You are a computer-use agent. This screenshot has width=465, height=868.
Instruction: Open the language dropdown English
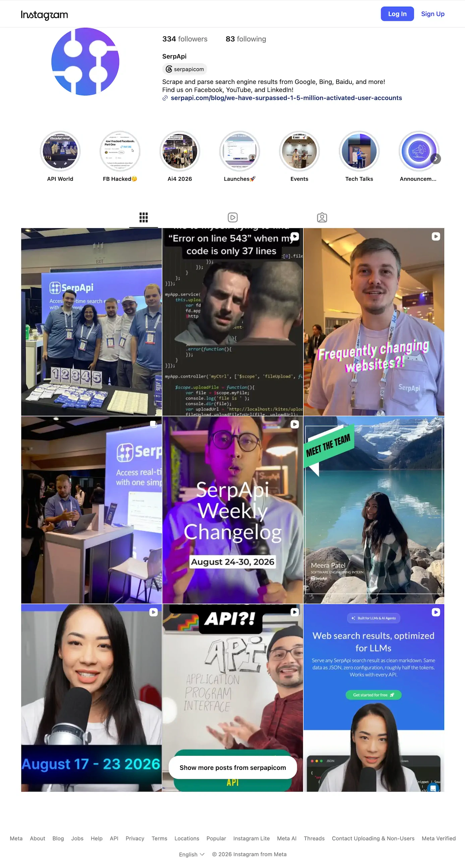click(x=191, y=854)
